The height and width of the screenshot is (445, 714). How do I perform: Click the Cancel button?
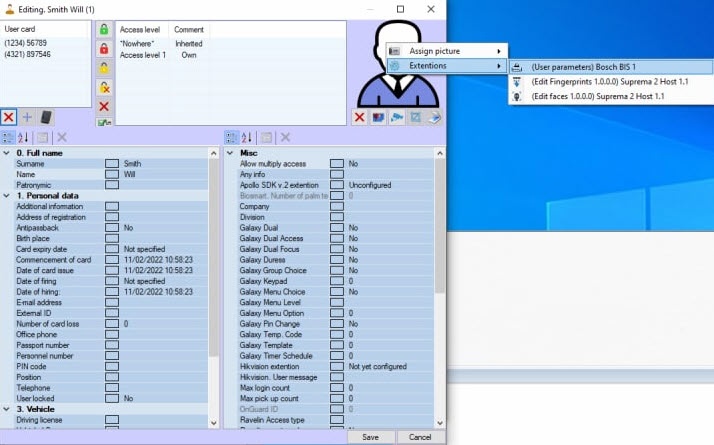[x=420, y=437]
